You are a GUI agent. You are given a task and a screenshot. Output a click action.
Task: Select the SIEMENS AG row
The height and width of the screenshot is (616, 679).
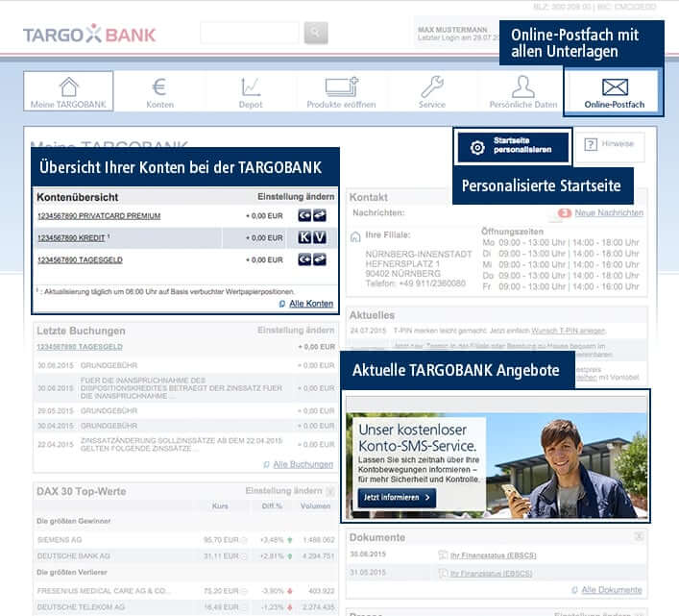185,540
